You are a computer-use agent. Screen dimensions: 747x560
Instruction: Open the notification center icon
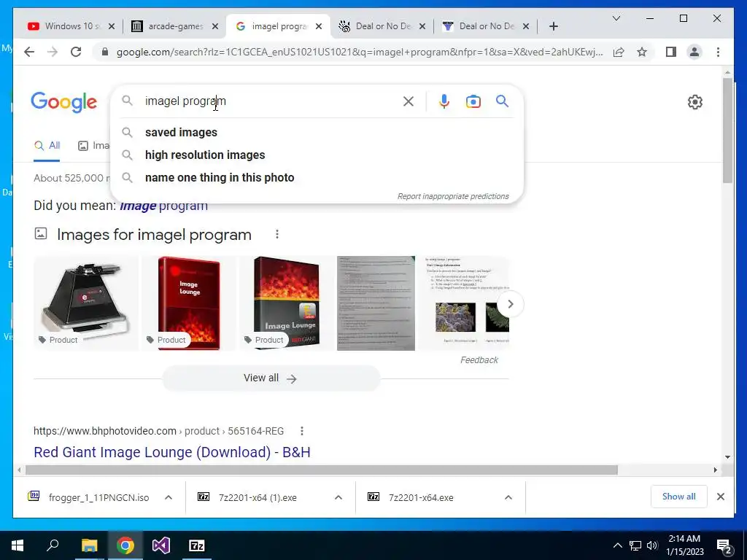point(724,546)
